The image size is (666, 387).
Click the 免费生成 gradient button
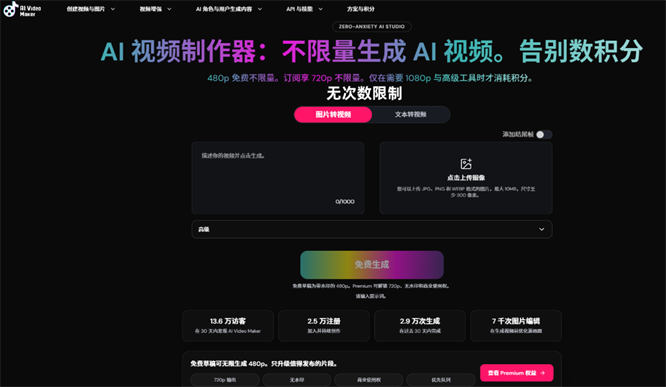click(372, 265)
